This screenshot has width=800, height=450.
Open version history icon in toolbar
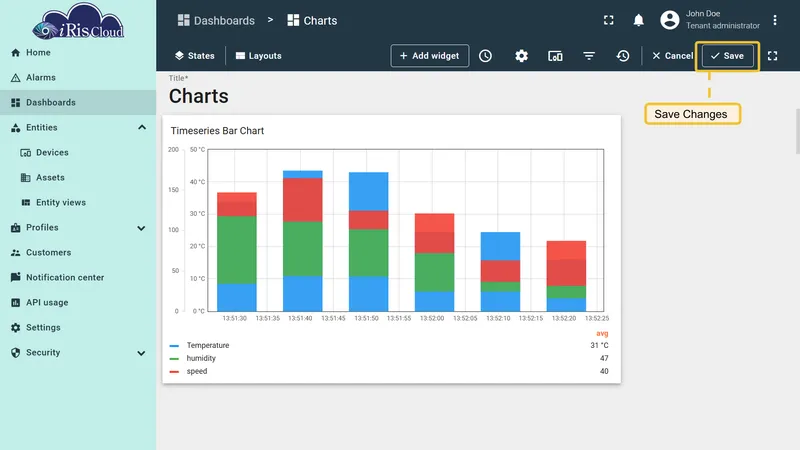point(622,56)
